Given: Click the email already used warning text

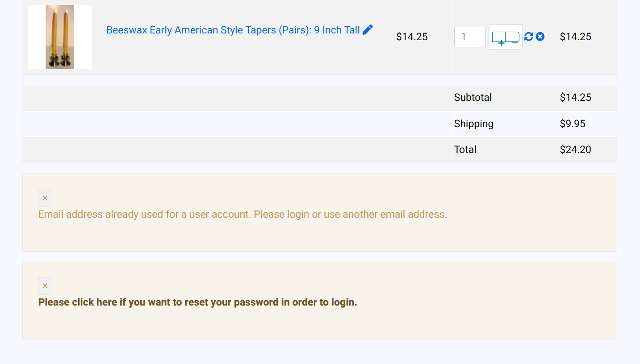Looking at the screenshot, I should (x=243, y=215).
